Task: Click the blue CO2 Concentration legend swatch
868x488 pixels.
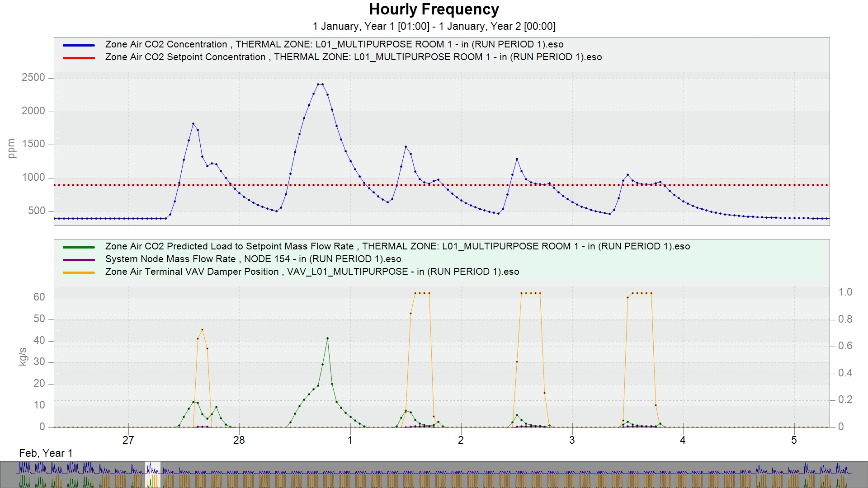Action: [79, 45]
